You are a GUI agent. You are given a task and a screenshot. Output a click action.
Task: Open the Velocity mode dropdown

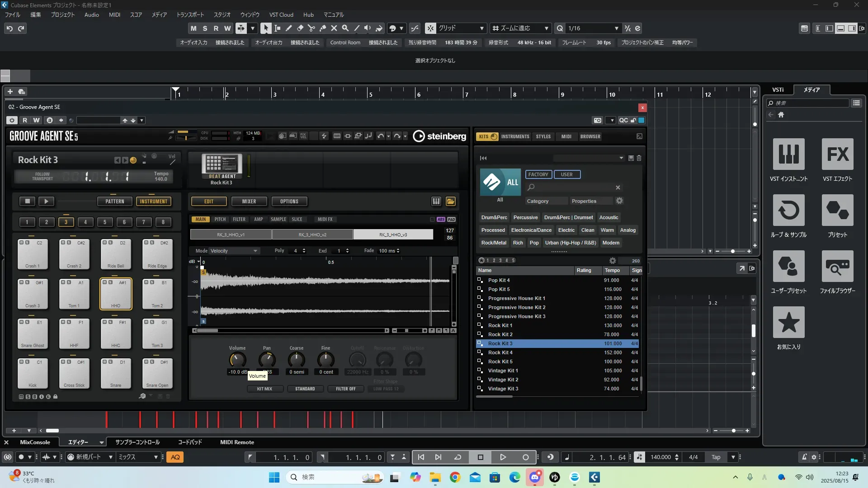click(234, 251)
